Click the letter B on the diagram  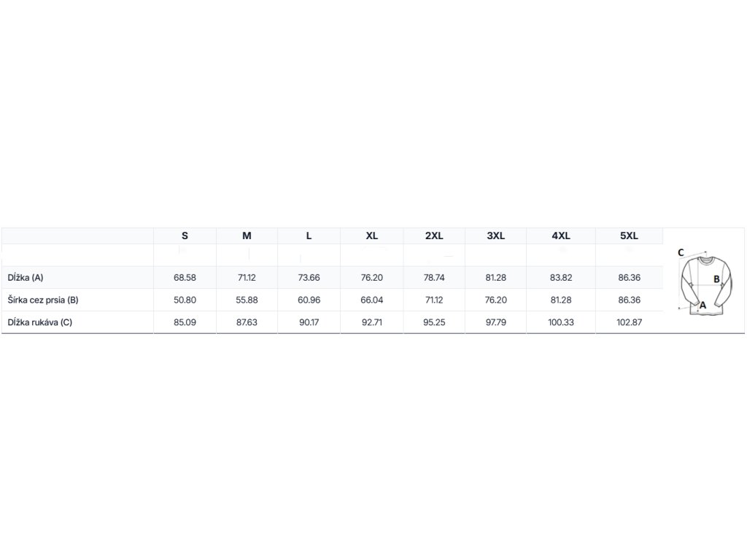(x=716, y=279)
